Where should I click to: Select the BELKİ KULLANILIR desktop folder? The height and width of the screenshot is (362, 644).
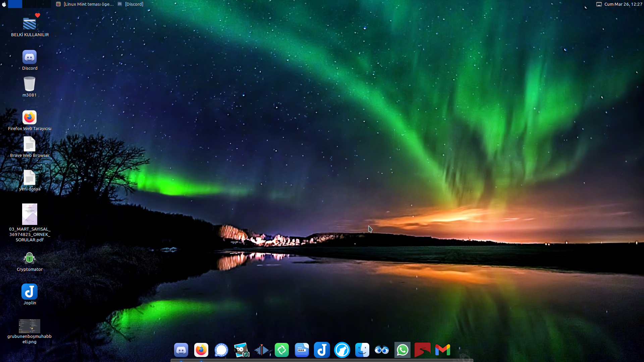[x=30, y=24]
